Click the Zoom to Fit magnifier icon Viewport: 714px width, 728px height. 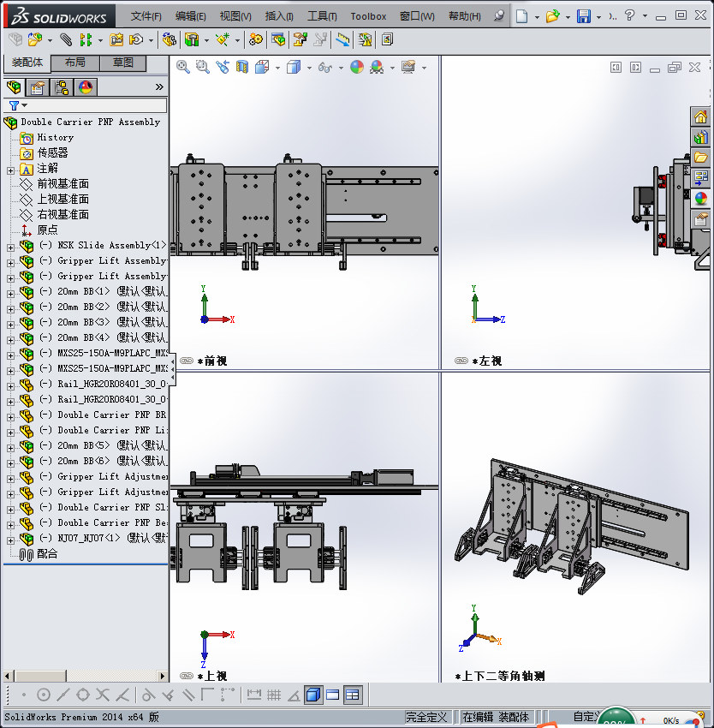tap(183, 67)
